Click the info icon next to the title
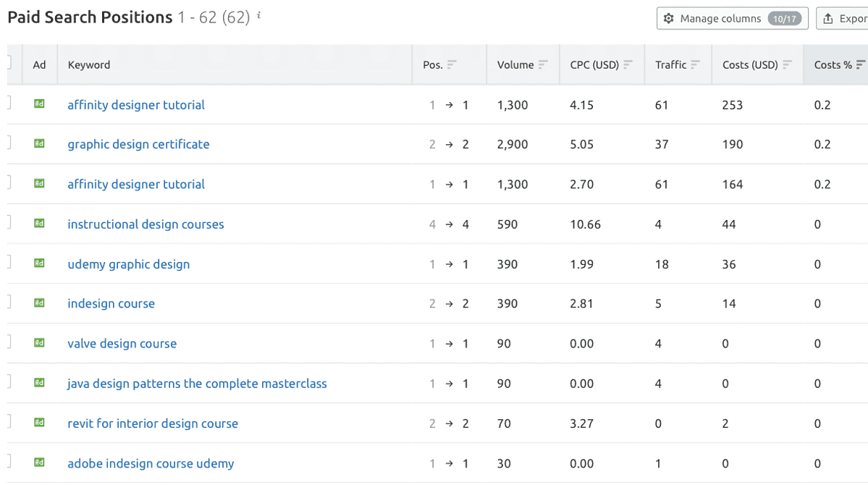This screenshot has width=868, height=485. pos(258,14)
